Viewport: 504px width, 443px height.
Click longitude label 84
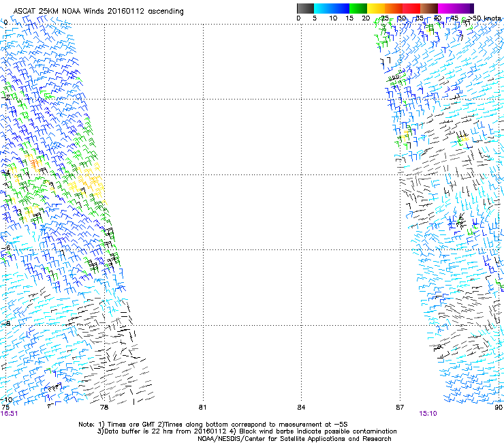click(x=301, y=408)
